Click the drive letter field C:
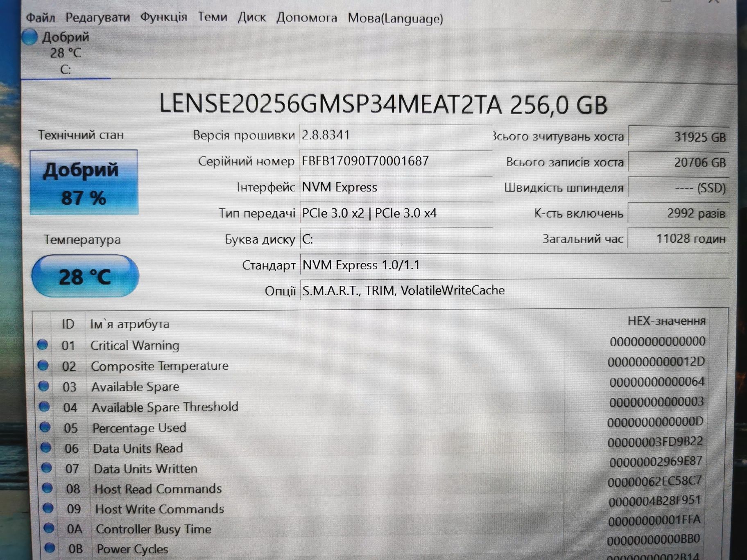Viewport: 747px width, 560px height. pyautogui.click(x=396, y=239)
